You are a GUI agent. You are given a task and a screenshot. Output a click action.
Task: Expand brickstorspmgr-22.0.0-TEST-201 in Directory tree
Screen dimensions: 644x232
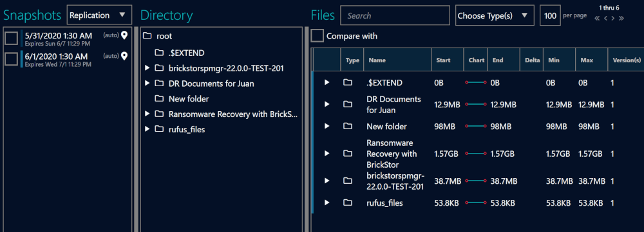coord(147,68)
